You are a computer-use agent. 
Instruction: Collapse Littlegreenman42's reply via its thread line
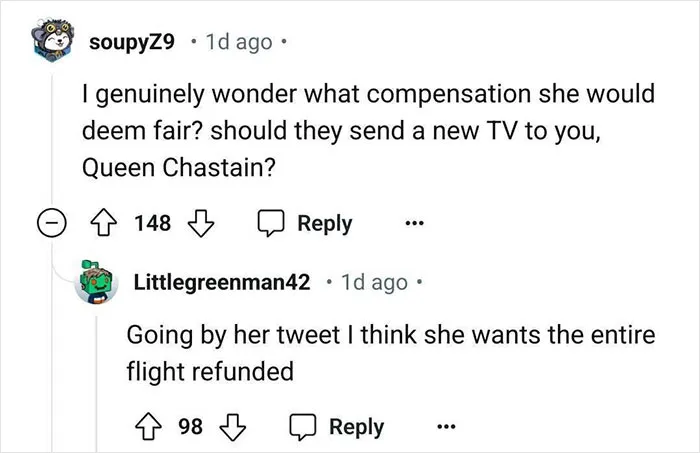pyautogui.click(x=96, y=384)
